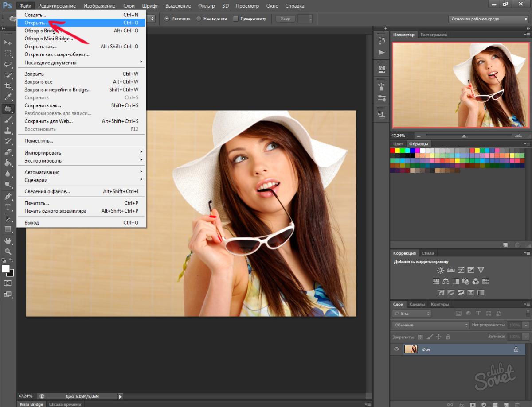Open the Brush Presets panel icon
The height and width of the screenshot is (407, 532).
click(x=381, y=98)
